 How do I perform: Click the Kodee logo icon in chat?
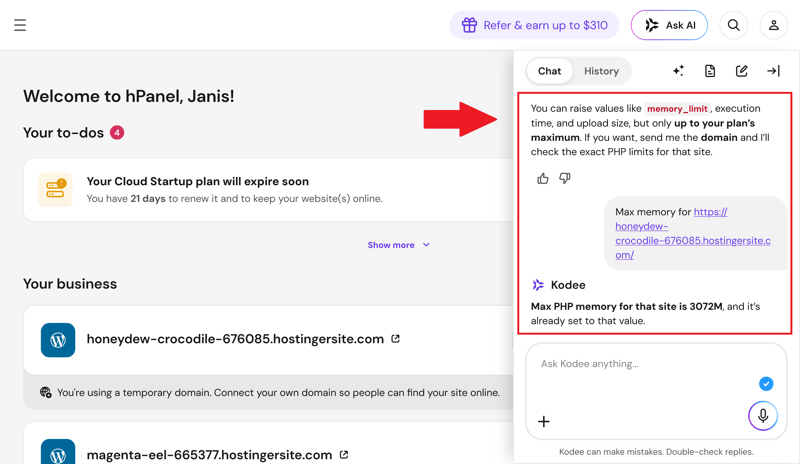tap(538, 285)
